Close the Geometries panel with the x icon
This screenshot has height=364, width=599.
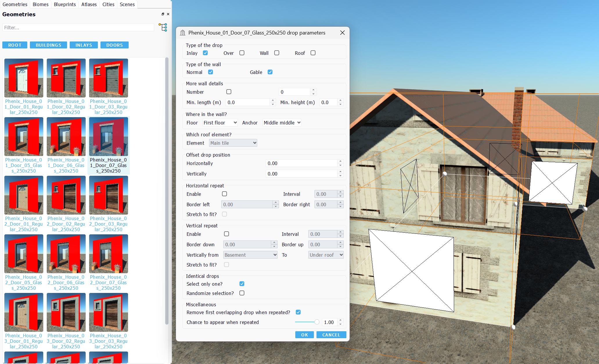(168, 14)
